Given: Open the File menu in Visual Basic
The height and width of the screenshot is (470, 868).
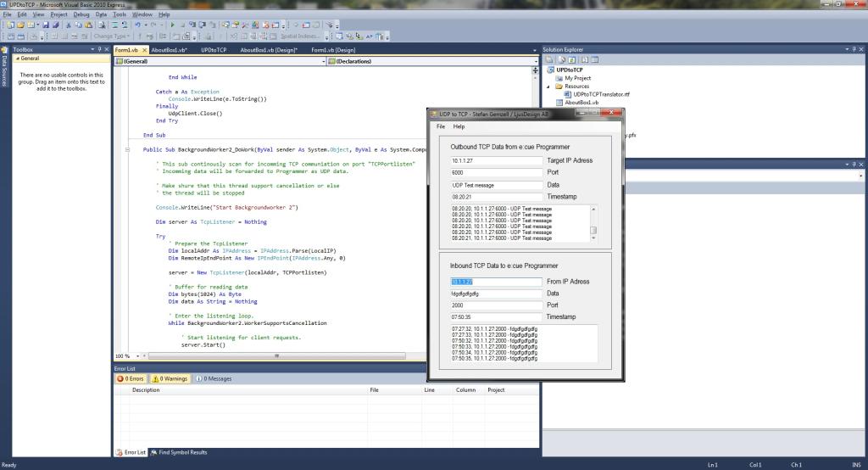Looking at the screenshot, I should [7, 14].
